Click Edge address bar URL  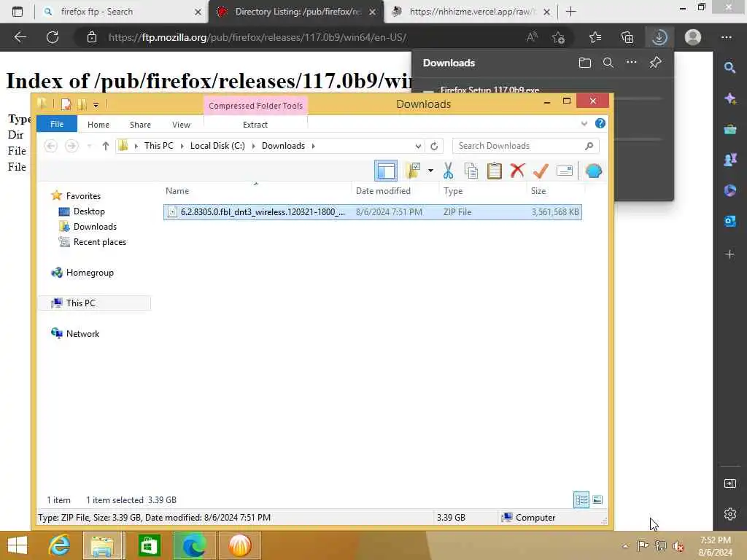pyautogui.click(x=258, y=37)
